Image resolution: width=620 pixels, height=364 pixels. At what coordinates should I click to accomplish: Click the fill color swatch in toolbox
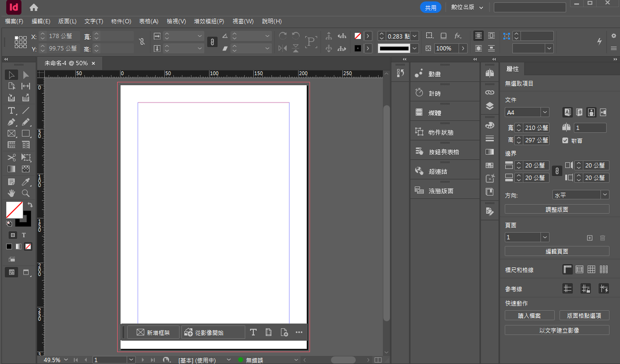point(14,210)
